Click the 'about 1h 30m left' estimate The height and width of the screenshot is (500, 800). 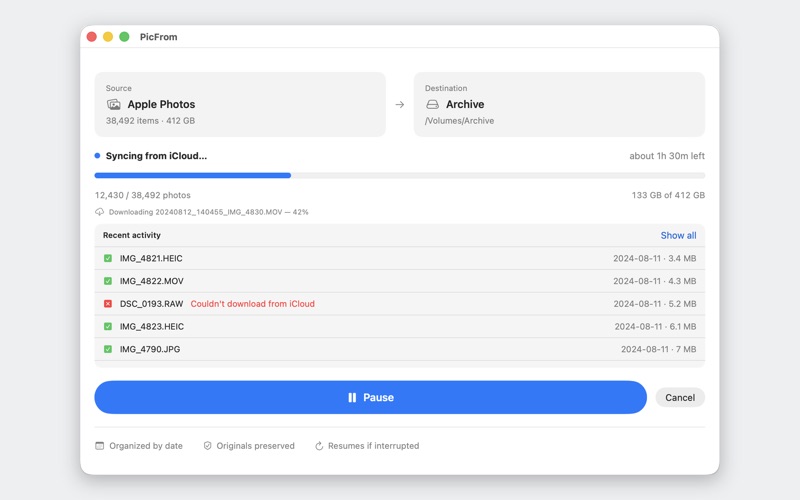click(667, 156)
